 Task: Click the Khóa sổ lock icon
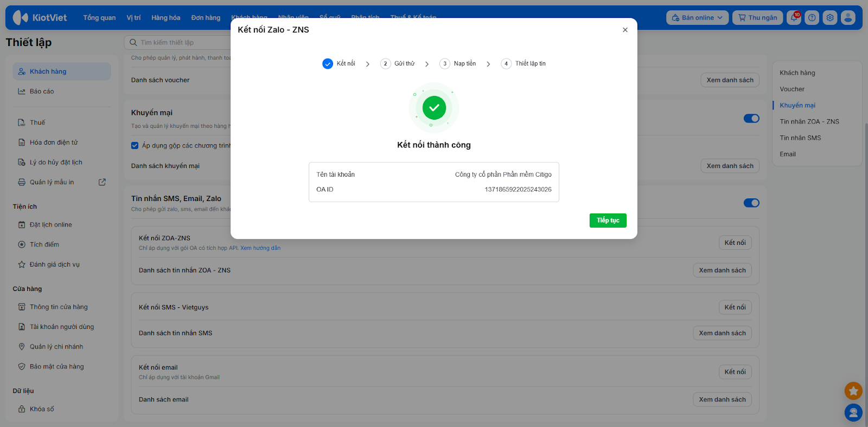click(x=22, y=409)
